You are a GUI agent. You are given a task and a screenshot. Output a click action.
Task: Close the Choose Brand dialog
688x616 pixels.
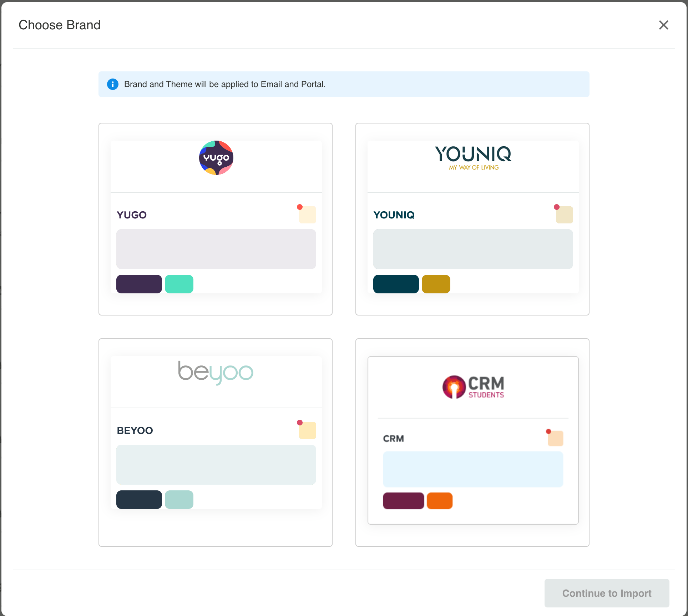pos(663,25)
